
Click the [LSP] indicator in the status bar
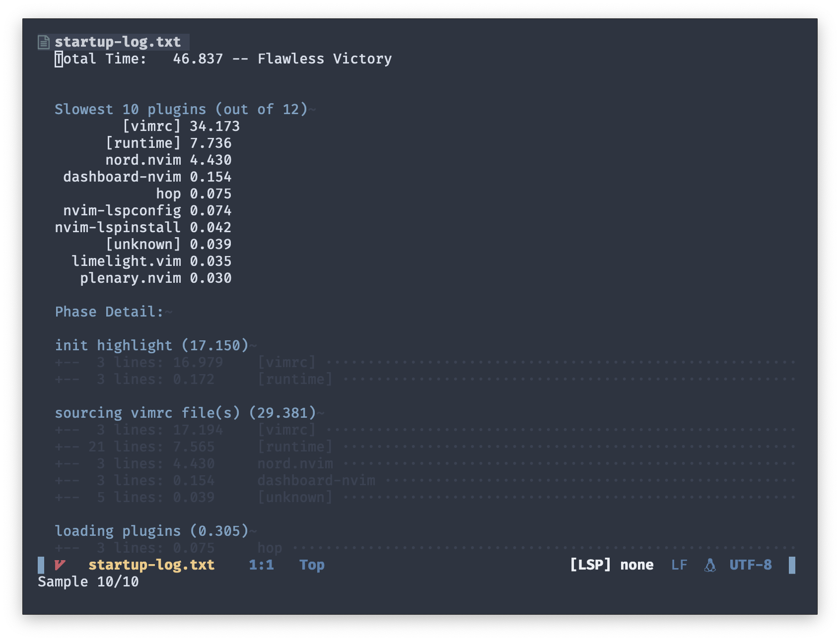click(590, 565)
